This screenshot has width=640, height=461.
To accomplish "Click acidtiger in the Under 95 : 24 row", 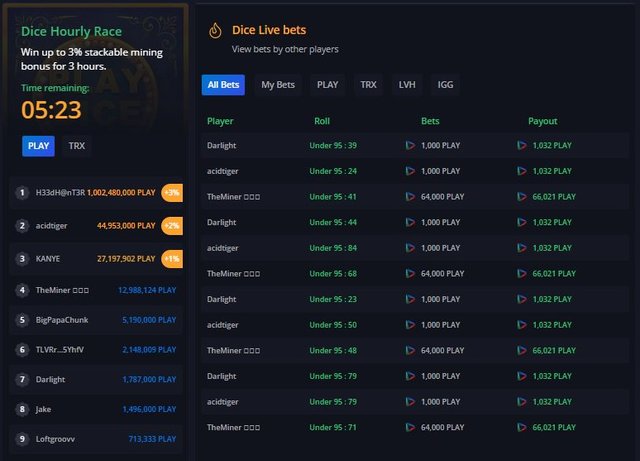I will 222,171.
